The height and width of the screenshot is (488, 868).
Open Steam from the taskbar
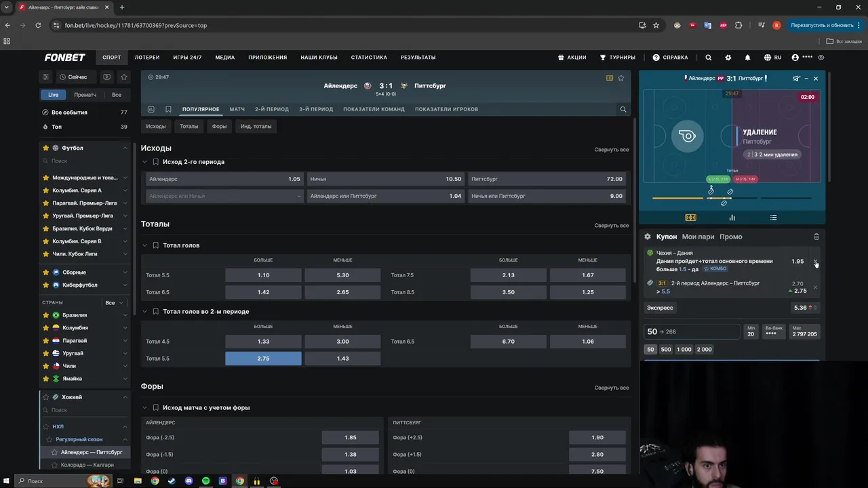(172, 481)
